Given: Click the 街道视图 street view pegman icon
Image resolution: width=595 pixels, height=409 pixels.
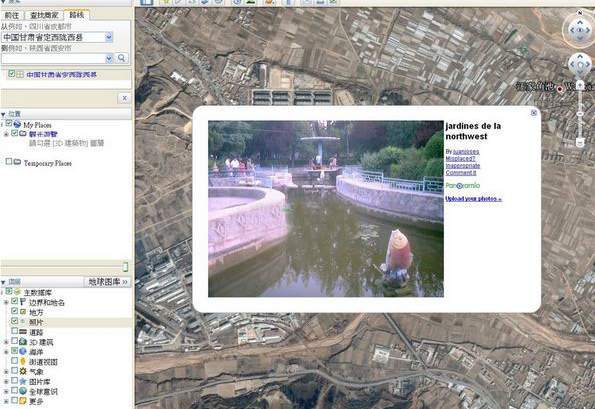Looking at the screenshot, I should [23, 361].
